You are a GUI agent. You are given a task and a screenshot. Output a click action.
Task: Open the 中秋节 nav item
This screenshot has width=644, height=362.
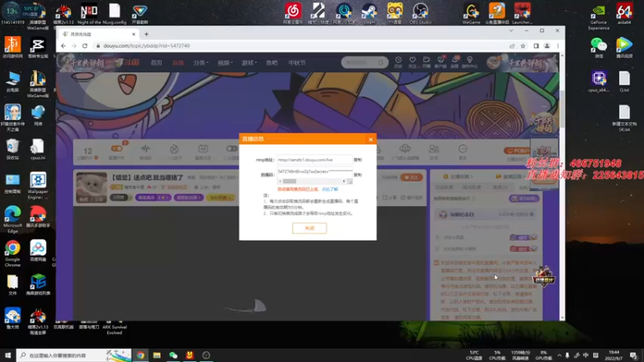297,63
